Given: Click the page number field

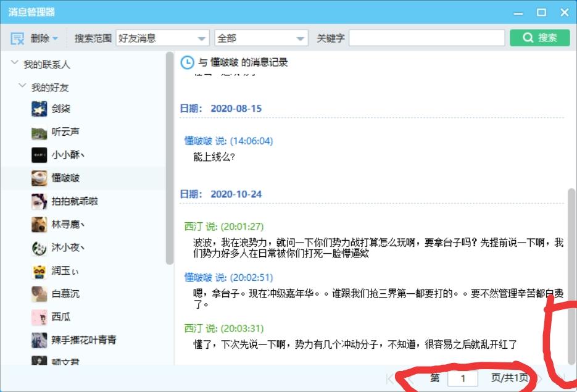Looking at the screenshot, I should click(462, 378).
